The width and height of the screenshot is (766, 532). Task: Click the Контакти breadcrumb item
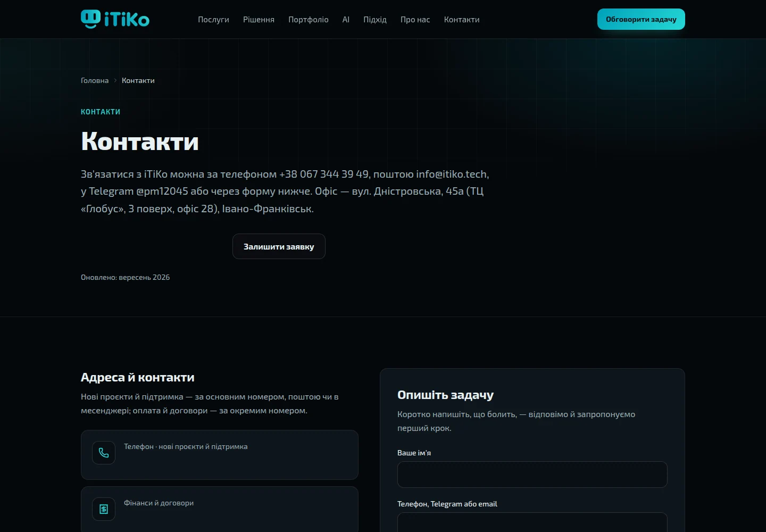[x=138, y=80]
